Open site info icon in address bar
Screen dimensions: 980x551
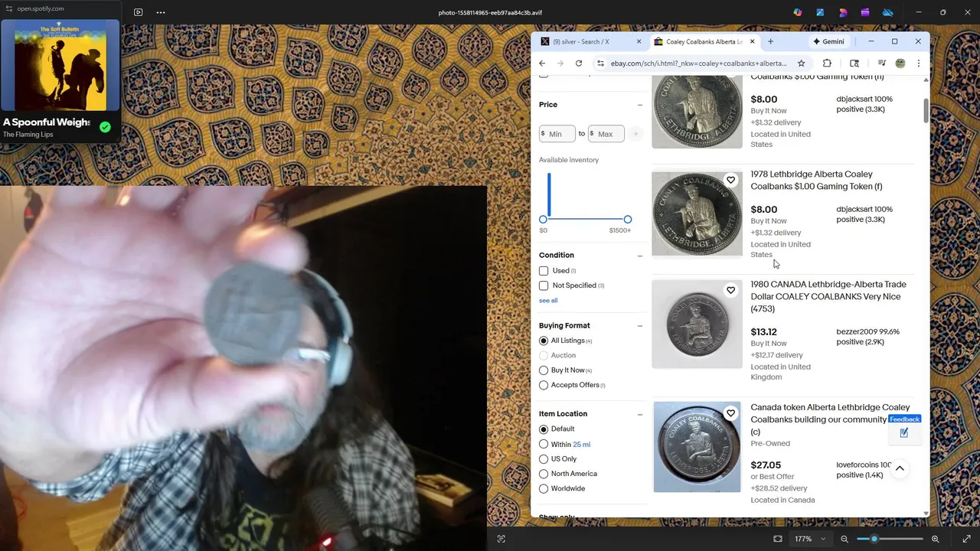click(601, 63)
